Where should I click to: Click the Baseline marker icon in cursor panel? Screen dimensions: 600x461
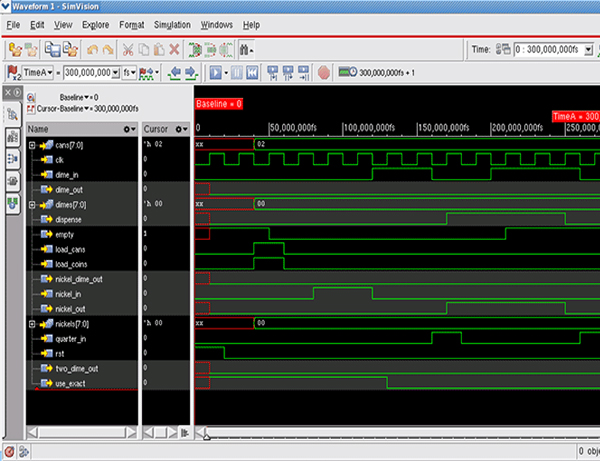[31, 97]
